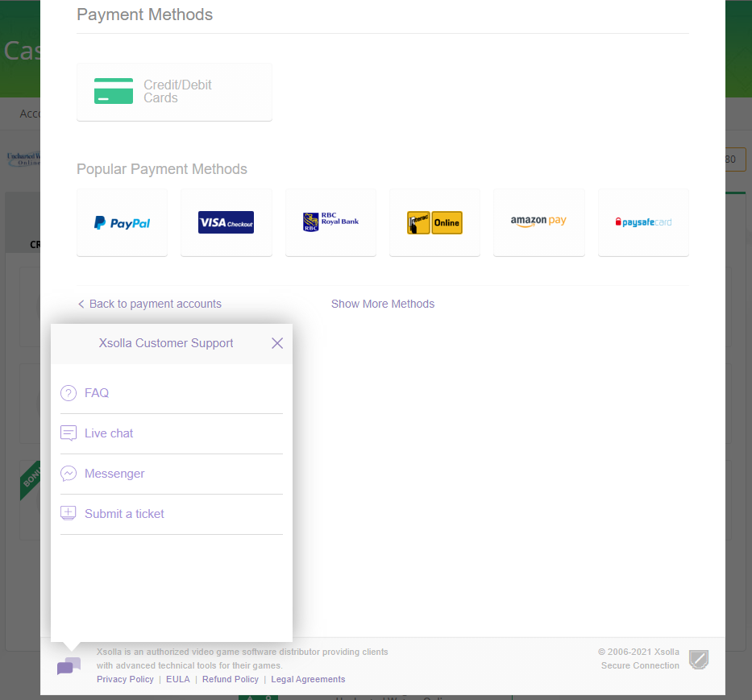Go back to payment accounts
This screenshot has height=700, width=752.
coord(150,304)
